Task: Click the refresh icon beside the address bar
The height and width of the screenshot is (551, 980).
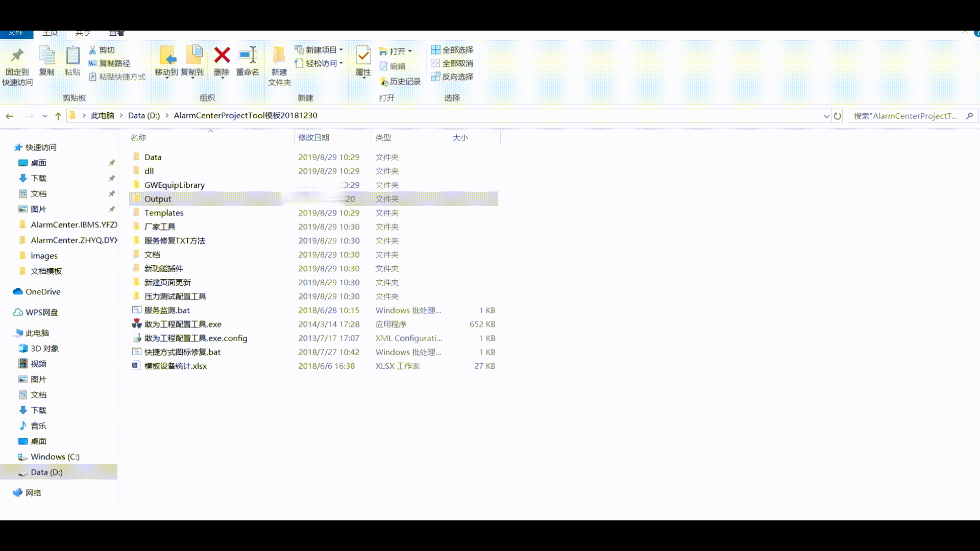Action: tap(838, 116)
